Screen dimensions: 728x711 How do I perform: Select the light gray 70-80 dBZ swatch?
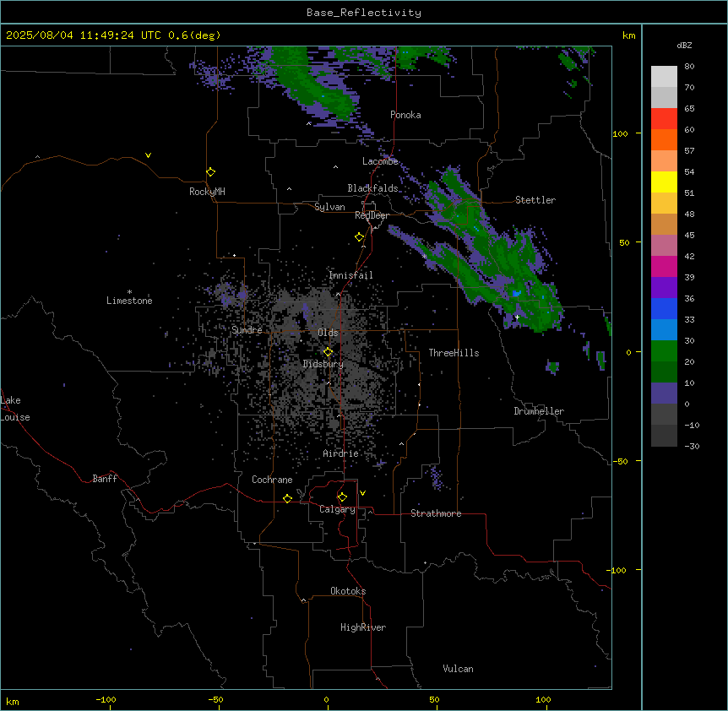664,77
